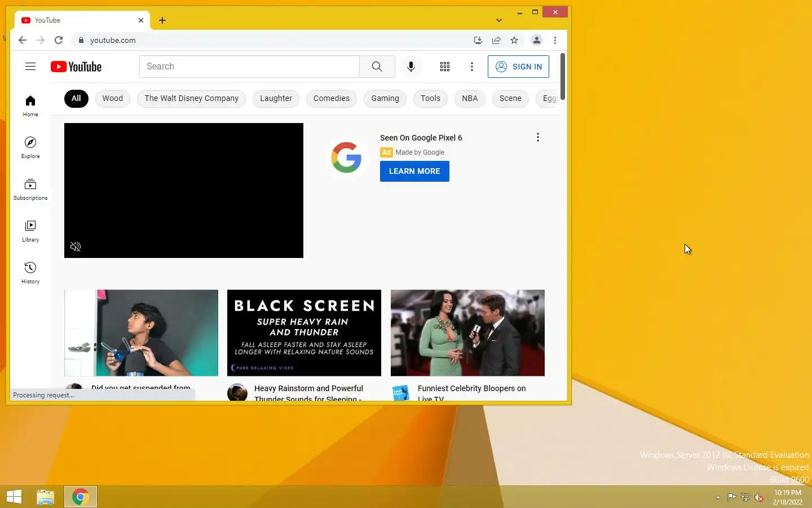Image resolution: width=812 pixels, height=508 pixels.
Task: Go forward in Chrome
Action: [x=41, y=40]
